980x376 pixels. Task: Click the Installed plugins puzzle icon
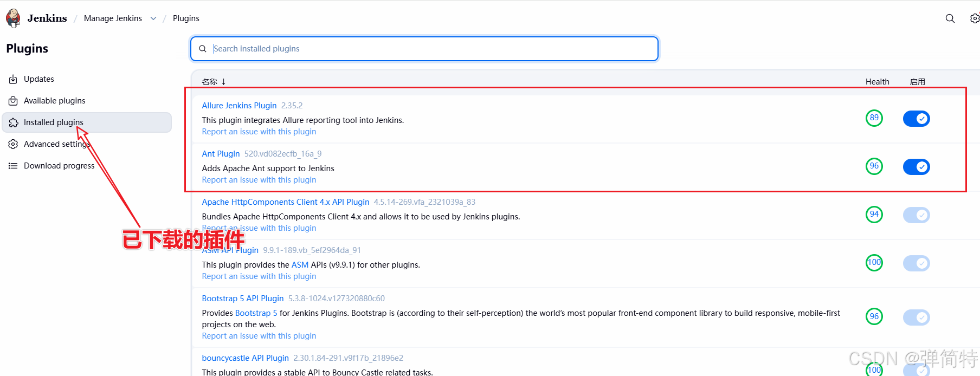tap(13, 122)
